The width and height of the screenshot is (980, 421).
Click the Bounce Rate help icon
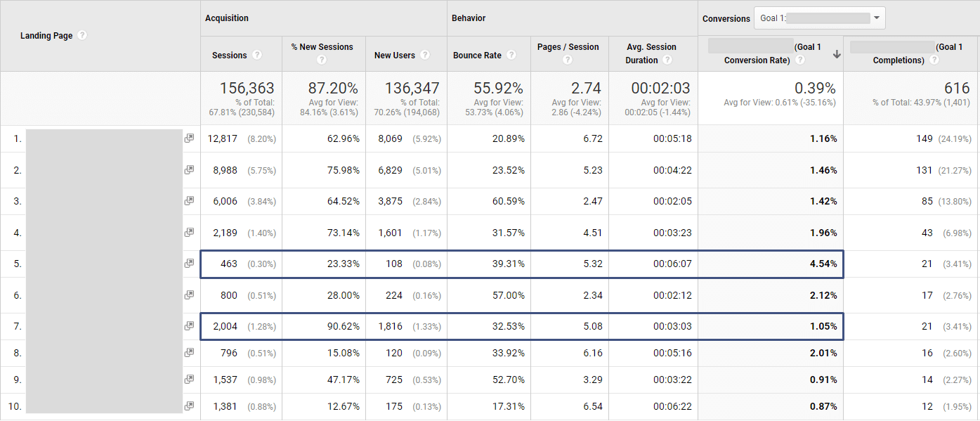(x=513, y=54)
